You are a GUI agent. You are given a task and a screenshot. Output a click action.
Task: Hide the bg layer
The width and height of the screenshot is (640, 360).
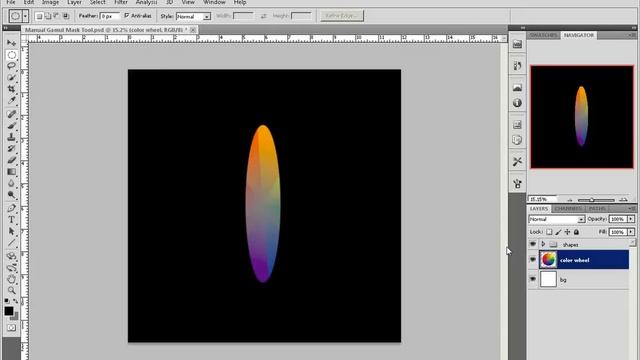pos(533,279)
